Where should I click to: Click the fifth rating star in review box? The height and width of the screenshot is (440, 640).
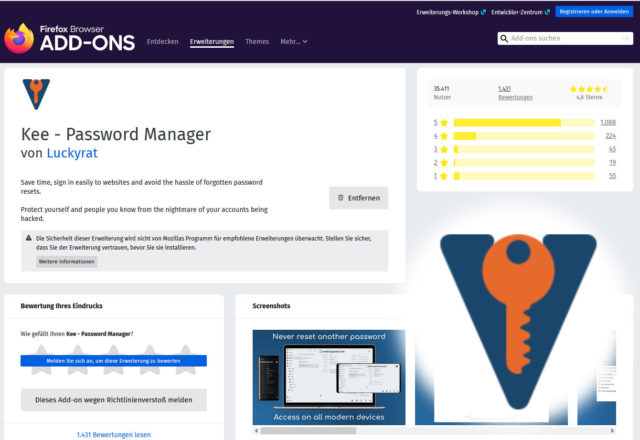click(x=186, y=359)
